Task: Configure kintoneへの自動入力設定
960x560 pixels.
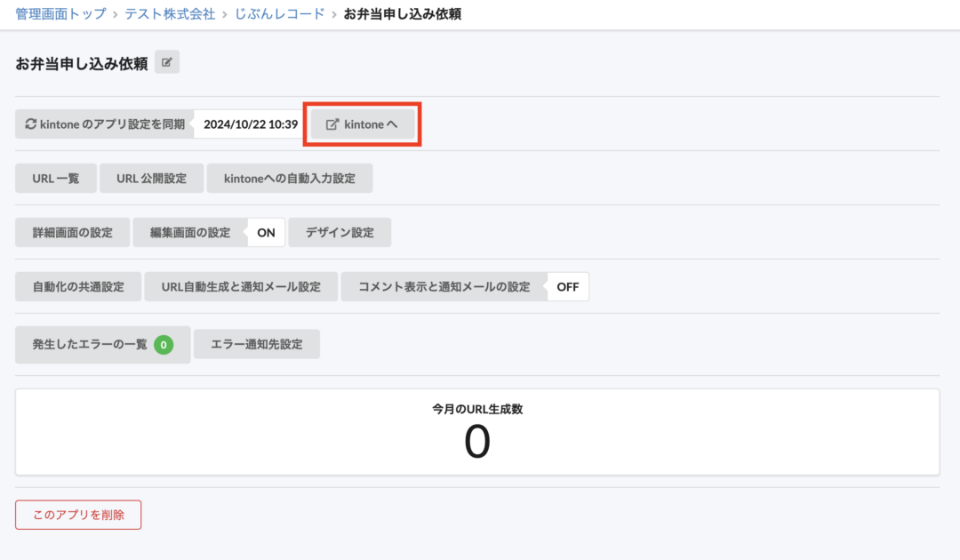Action: [291, 178]
